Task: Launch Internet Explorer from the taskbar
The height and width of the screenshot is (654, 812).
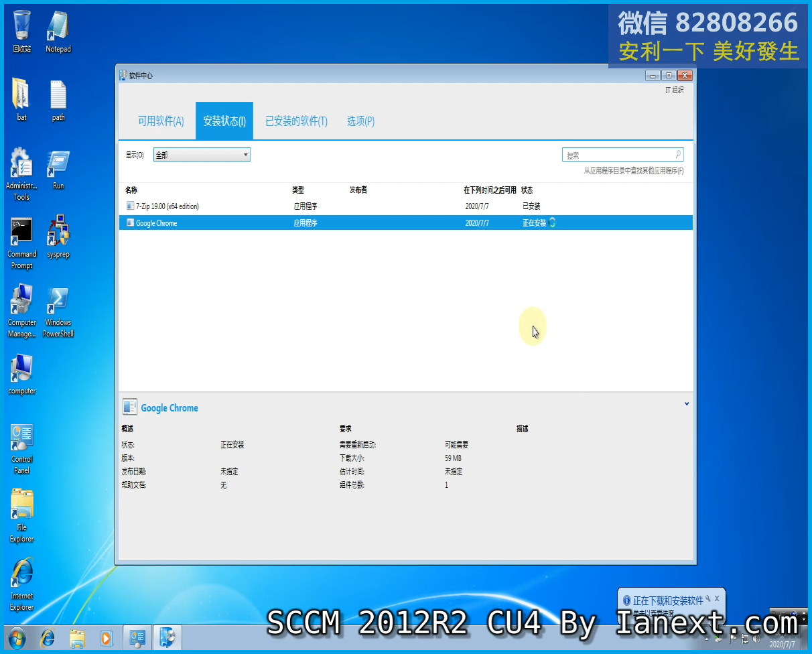Action: pyautogui.click(x=48, y=637)
